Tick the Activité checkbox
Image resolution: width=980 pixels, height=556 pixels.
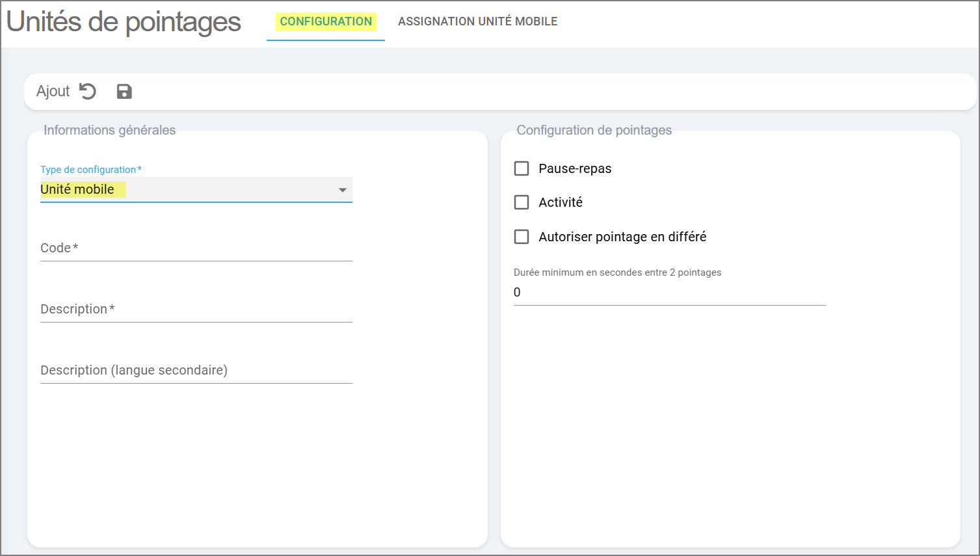coord(522,202)
